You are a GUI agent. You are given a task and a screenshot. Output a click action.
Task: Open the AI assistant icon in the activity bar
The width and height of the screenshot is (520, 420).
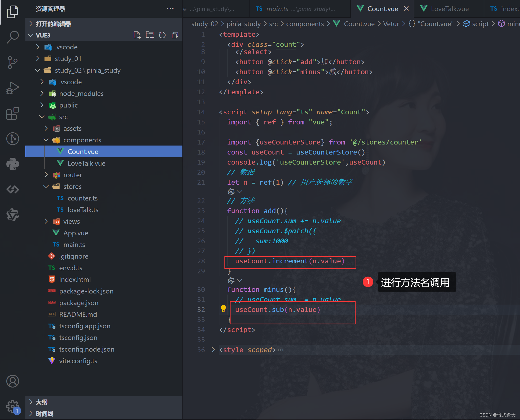pyautogui.click(x=12, y=215)
